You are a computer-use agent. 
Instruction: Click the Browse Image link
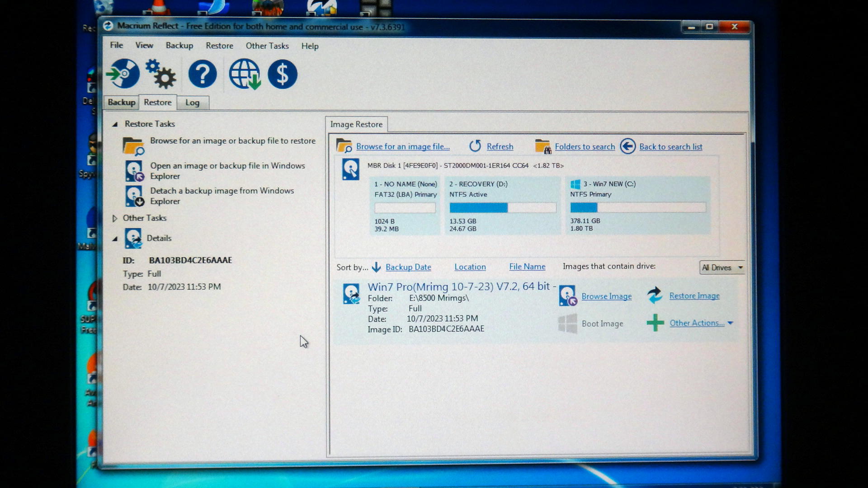(607, 296)
